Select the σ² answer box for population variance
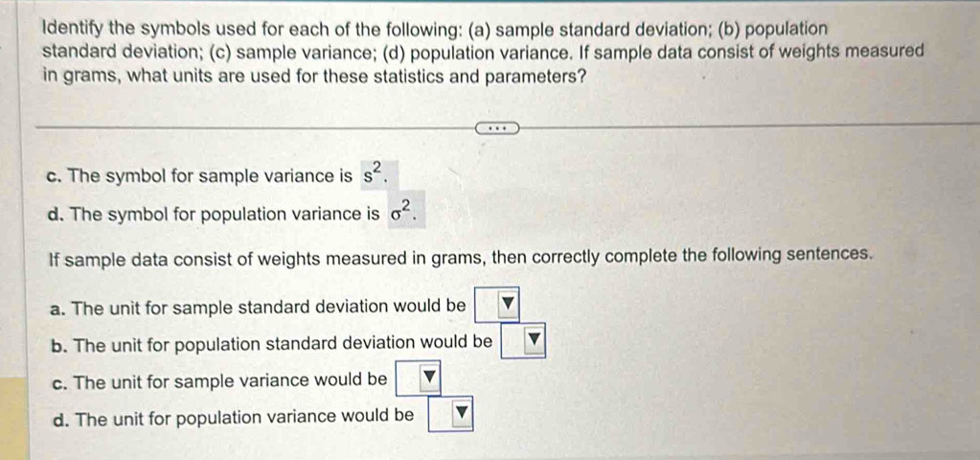980x460 pixels. [407, 211]
